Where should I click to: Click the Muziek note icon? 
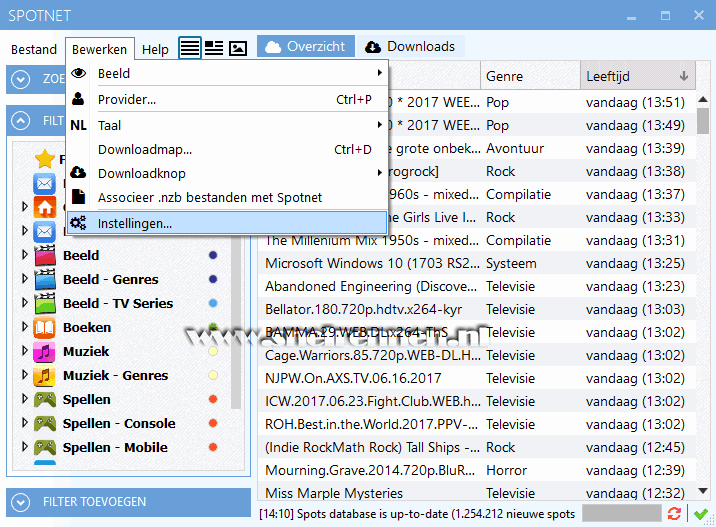[45, 351]
